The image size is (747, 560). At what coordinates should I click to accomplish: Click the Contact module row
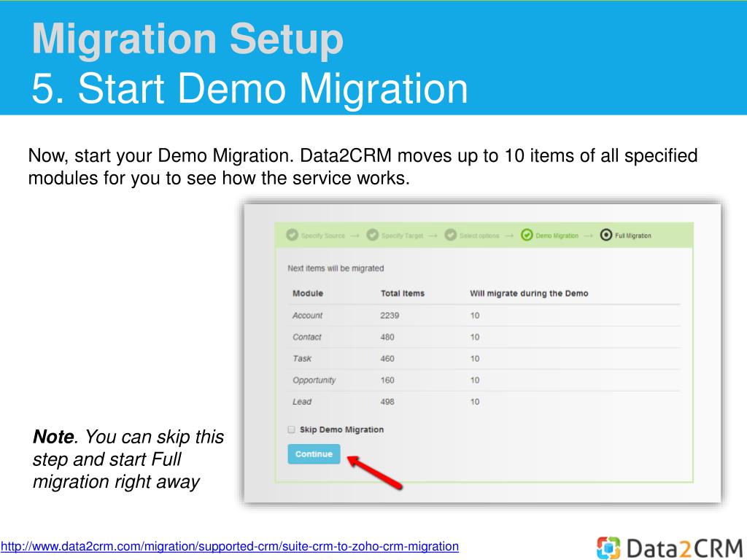(x=484, y=337)
